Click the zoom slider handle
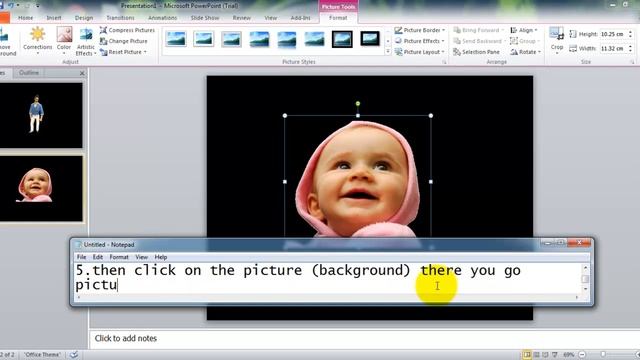Image resolution: width=640 pixels, height=360 pixels. (603, 355)
